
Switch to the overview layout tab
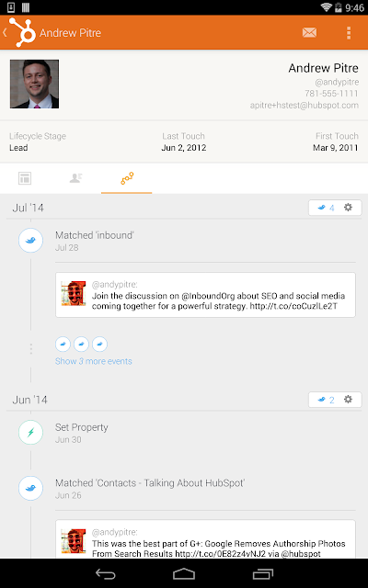pyautogui.click(x=25, y=178)
